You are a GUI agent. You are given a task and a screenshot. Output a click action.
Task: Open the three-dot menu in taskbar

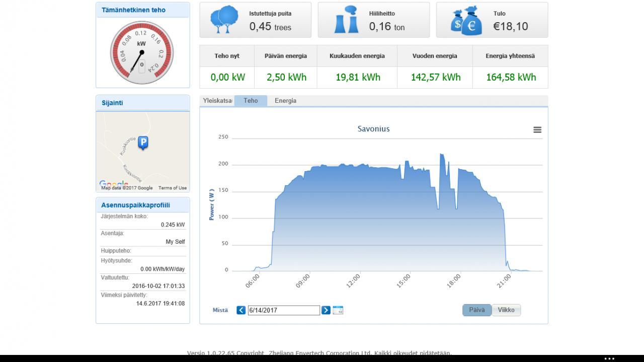[609, 358]
